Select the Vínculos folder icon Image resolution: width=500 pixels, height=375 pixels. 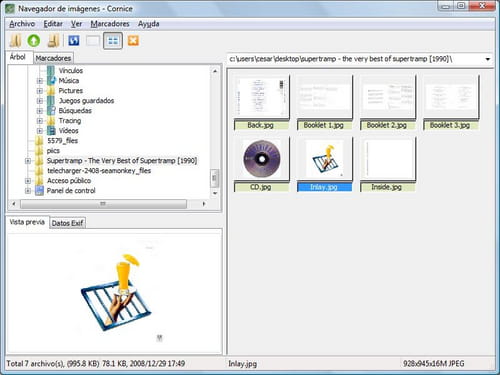51,70
